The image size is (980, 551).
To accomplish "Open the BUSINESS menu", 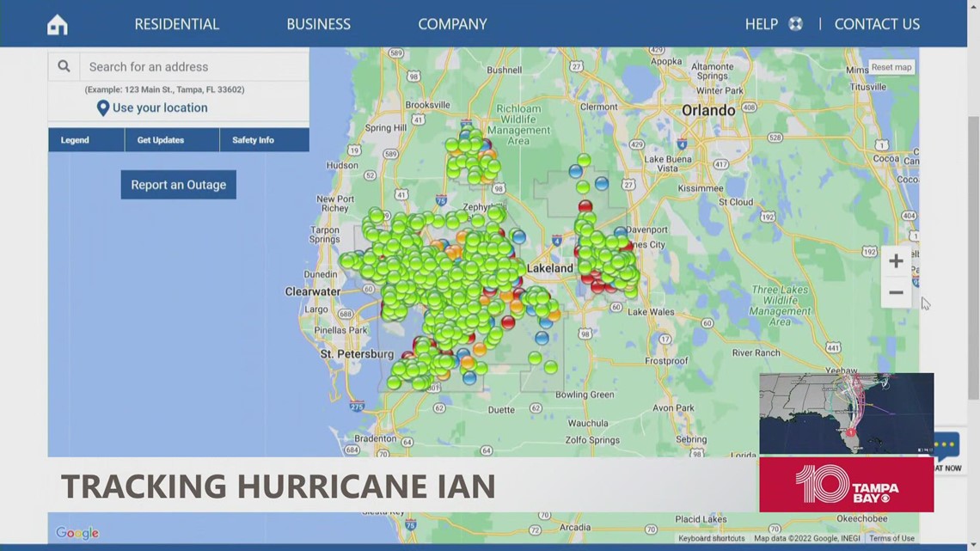I will click(x=319, y=23).
